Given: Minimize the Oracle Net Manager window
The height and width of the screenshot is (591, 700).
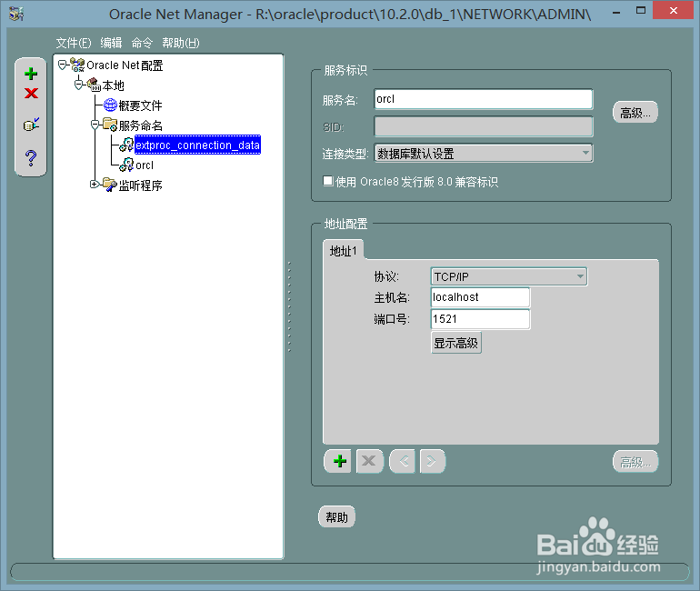Looking at the screenshot, I should coord(616,12).
